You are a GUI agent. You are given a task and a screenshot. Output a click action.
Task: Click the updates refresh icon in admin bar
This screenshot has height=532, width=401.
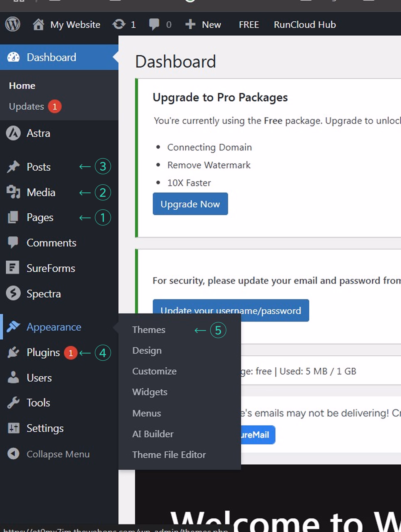pos(119,24)
